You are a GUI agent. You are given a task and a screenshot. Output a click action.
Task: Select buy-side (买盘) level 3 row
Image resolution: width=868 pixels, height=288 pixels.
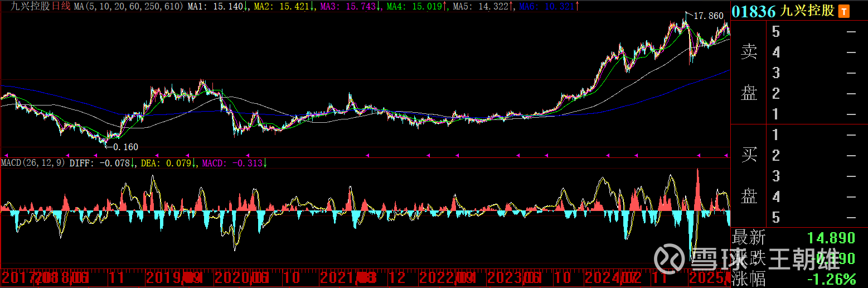pyautogui.click(x=814, y=176)
